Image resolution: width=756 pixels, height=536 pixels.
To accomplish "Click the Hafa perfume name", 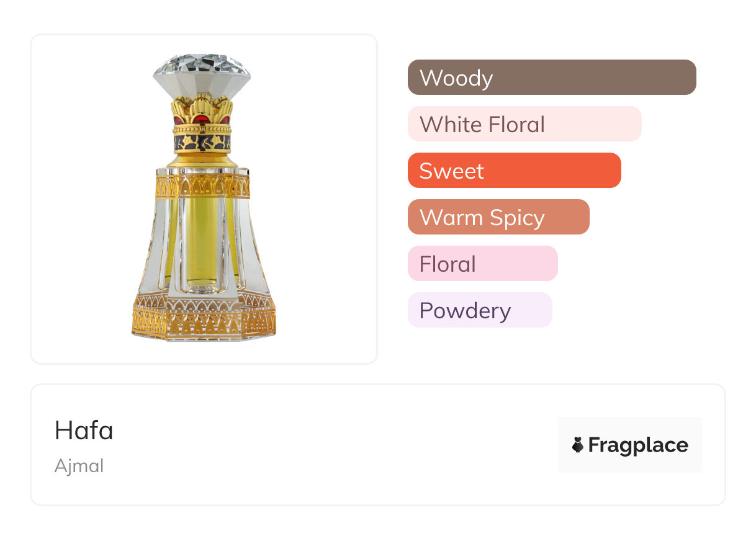I will coord(84,430).
